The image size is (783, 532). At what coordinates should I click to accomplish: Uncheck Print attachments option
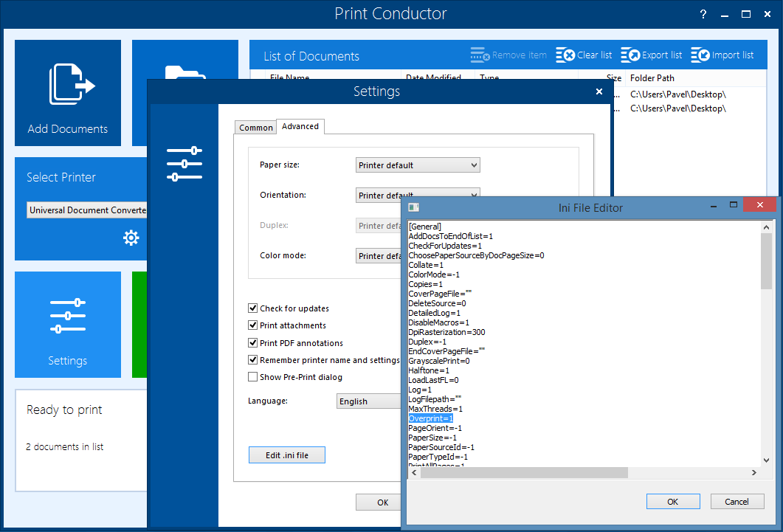pos(253,325)
